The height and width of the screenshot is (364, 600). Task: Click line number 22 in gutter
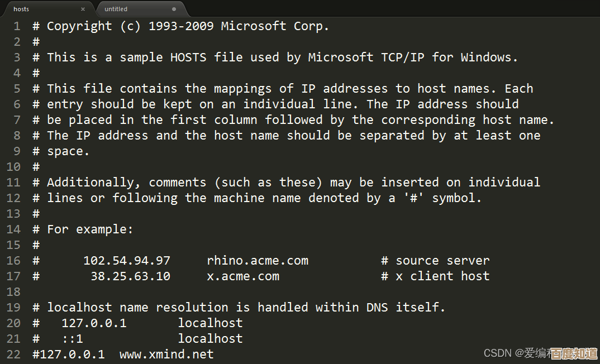pyautogui.click(x=13, y=355)
